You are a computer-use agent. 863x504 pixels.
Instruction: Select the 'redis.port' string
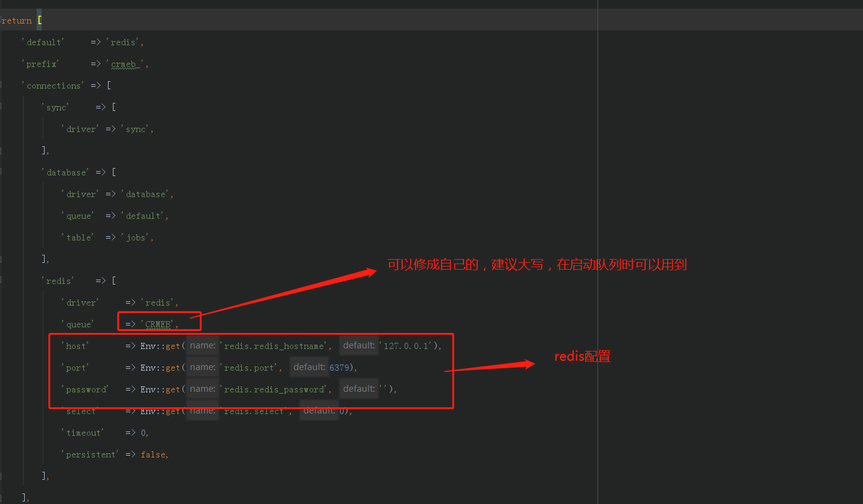(249, 368)
